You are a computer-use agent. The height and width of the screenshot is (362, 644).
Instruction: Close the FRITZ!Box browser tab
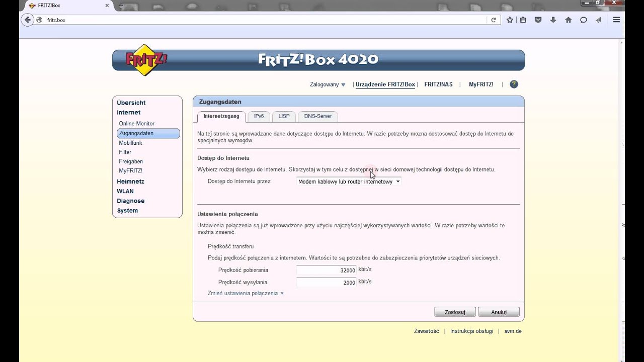[x=107, y=6]
